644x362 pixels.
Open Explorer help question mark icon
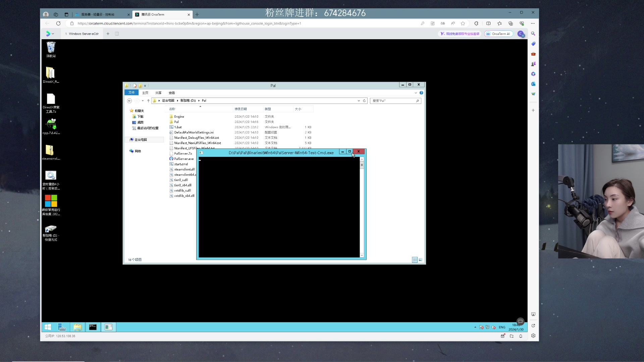(x=421, y=93)
